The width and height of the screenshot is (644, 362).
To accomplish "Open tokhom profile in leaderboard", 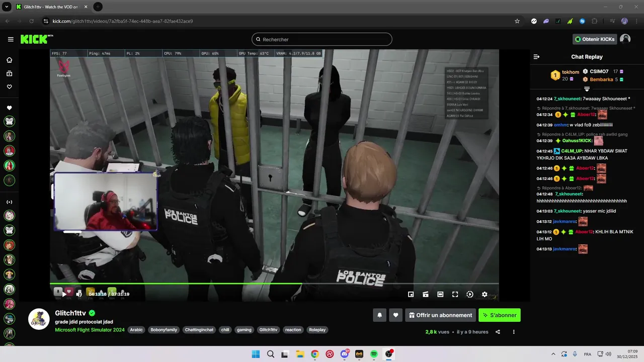I will coord(571,72).
